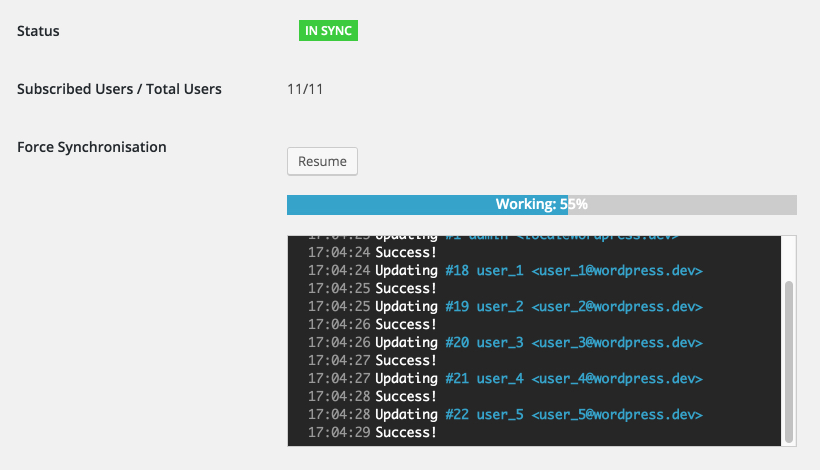Click the log panel scrollbar thumb

[789, 362]
